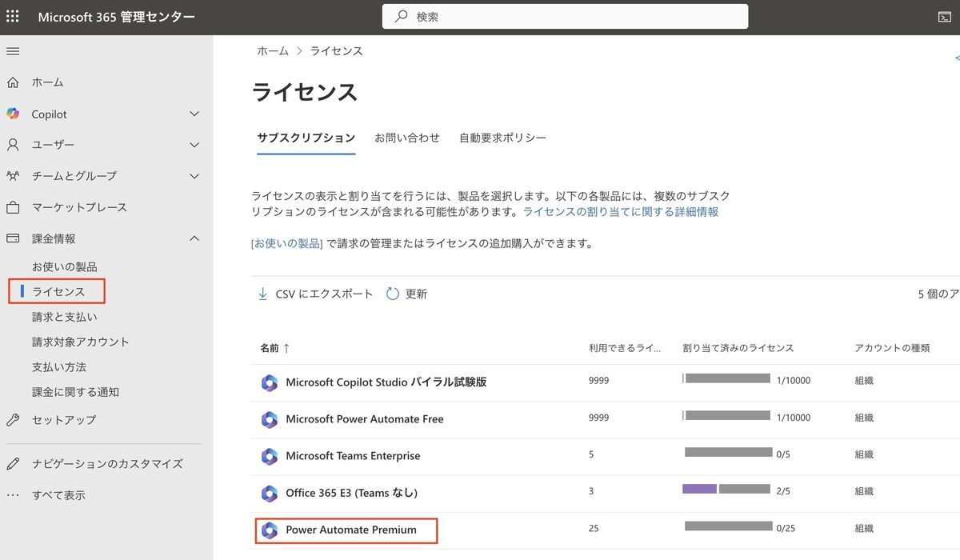Click the Microsoft 365 管理センター title
This screenshot has height=560, width=960.
(117, 17)
